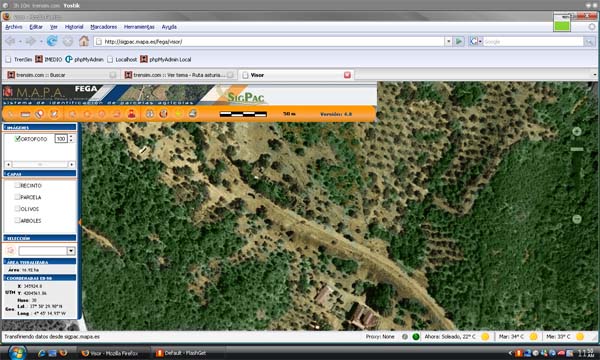Open the Herramientas menu
Viewport: 600px width, 360px height.
pyautogui.click(x=139, y=27)
